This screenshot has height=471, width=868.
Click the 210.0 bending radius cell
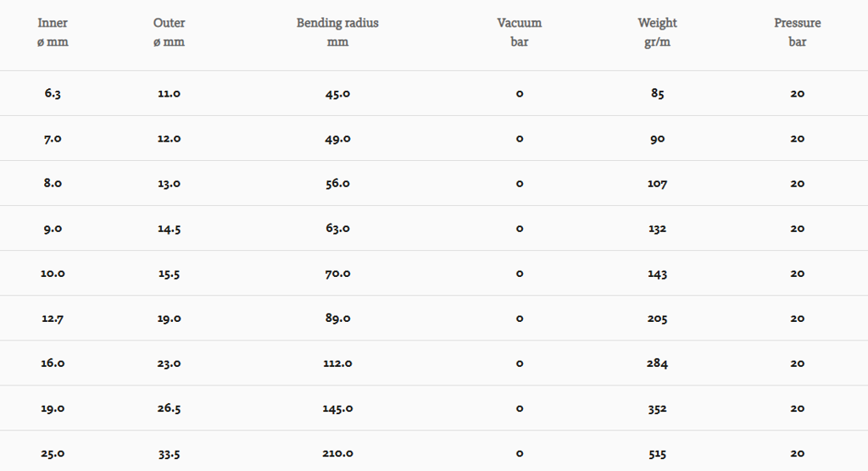coord(337,453)
